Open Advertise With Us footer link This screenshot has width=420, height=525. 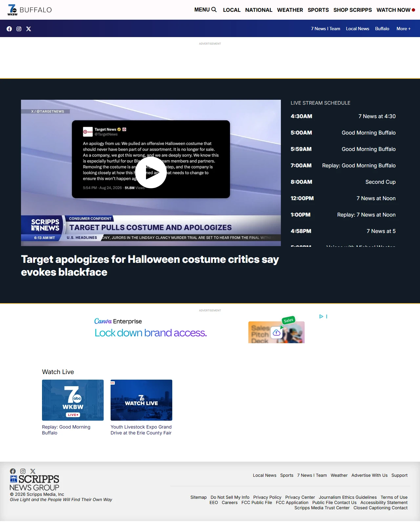coord(369,475)
